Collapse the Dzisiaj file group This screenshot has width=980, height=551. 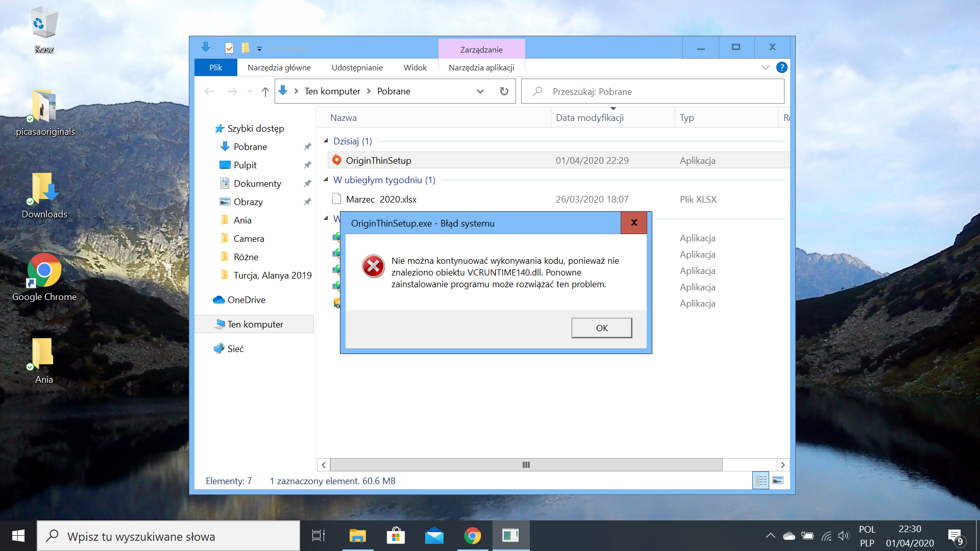coord(326,141)
